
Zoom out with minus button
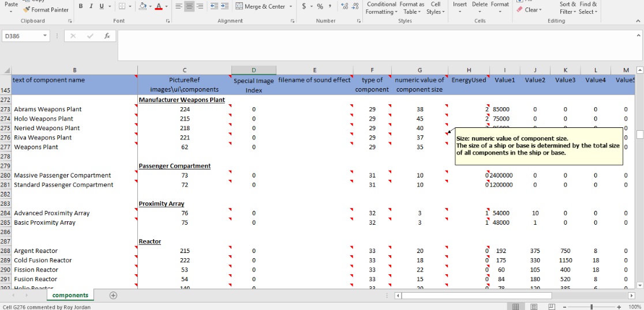pyautogui.click(x=565, y=307)
